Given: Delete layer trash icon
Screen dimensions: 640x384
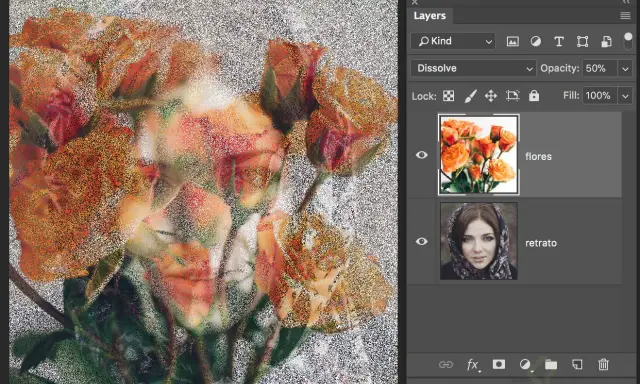Looking at the screenshot, I should tap(603, 364).
